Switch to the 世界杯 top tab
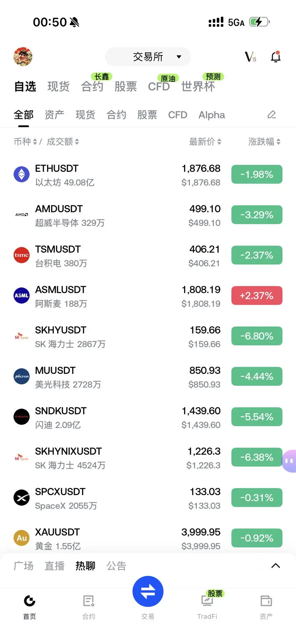 click(x=198, y=86)
